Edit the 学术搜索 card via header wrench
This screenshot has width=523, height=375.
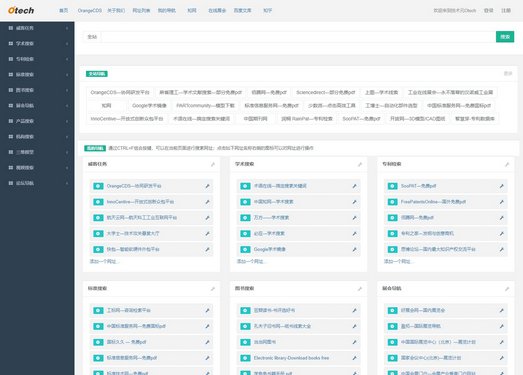360,164
